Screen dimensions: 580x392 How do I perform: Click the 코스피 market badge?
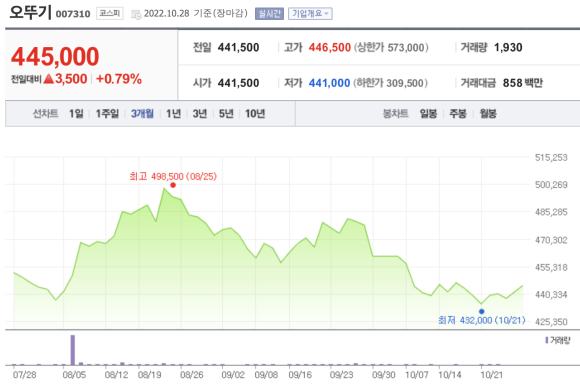pyautogui.click(x=109, y=13)
